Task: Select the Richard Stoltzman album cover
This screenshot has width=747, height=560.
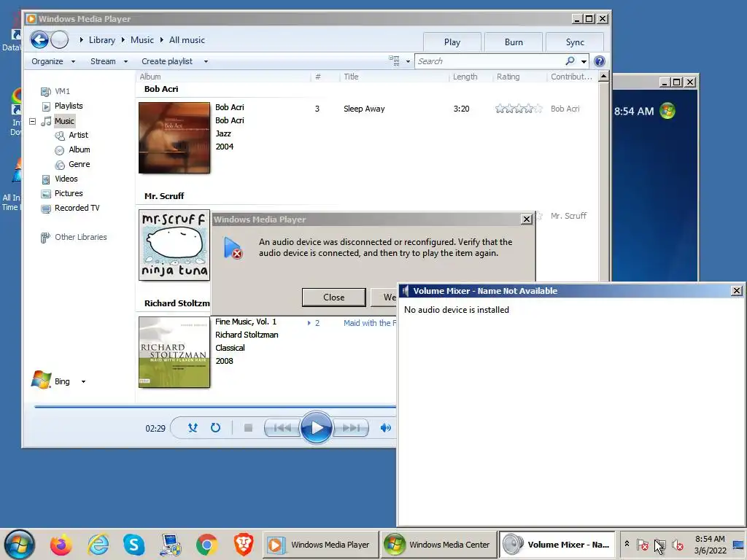Action: [x=174, y=352]
